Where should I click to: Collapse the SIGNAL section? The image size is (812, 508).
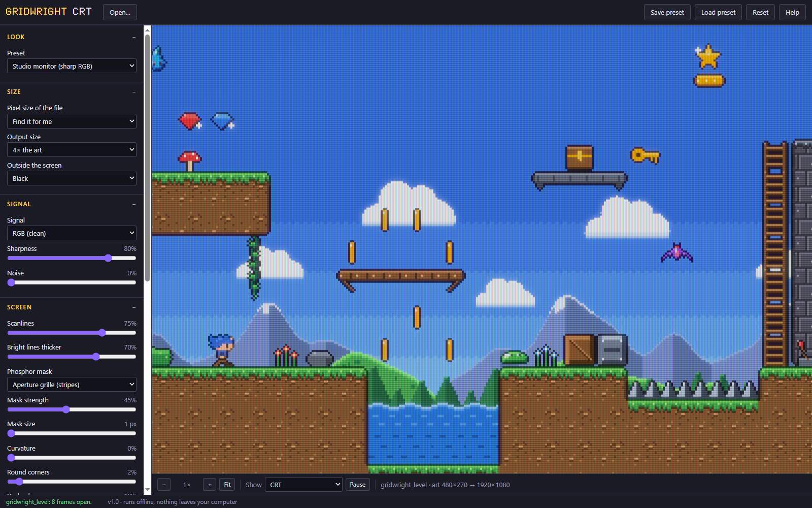pos(134,204)
